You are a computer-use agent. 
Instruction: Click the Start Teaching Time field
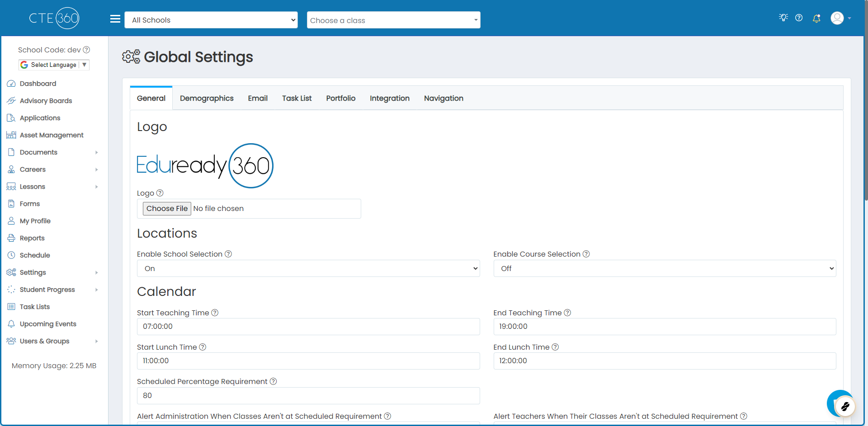(x=308, y=327)
